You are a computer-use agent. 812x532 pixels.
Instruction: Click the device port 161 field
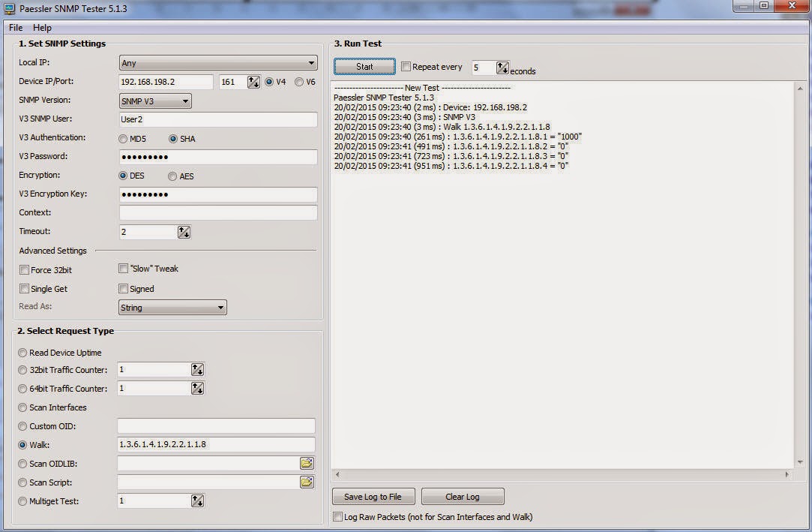[233, 82]
